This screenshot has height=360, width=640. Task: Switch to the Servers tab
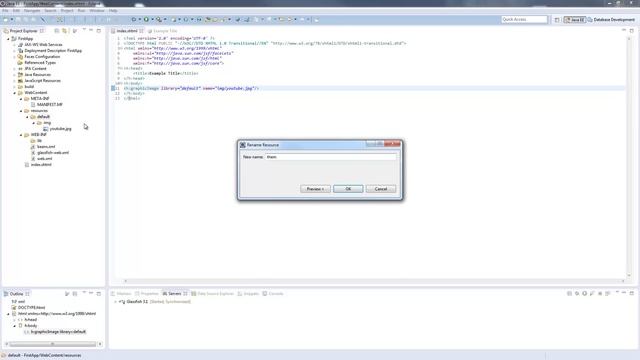174,294
